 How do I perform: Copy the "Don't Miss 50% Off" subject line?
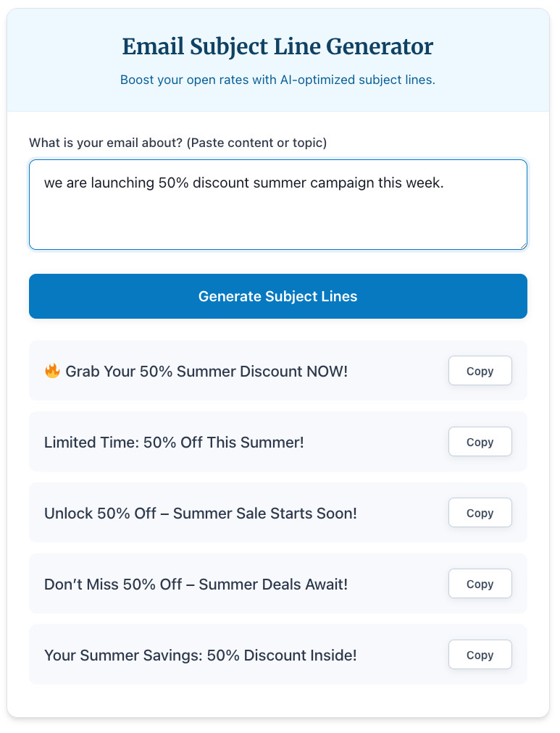480,583
